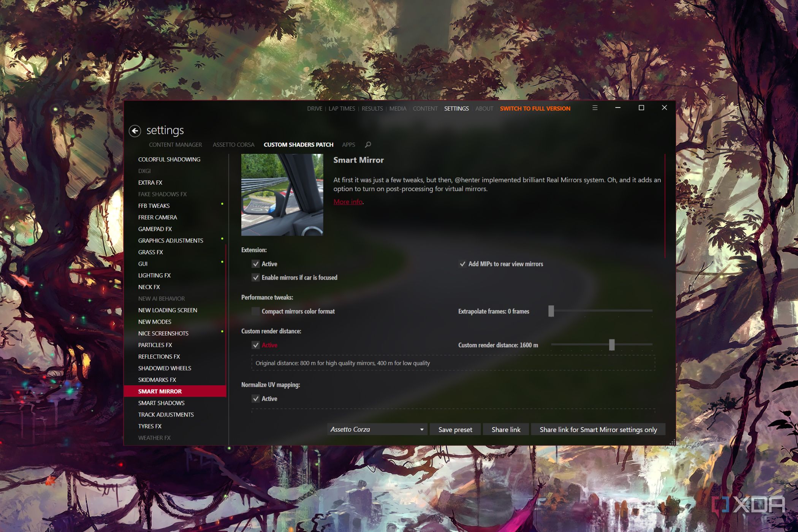Open the search magnifier icon
Screen dimensions: 798x532
pyautogui.click(x=368, y=145)
